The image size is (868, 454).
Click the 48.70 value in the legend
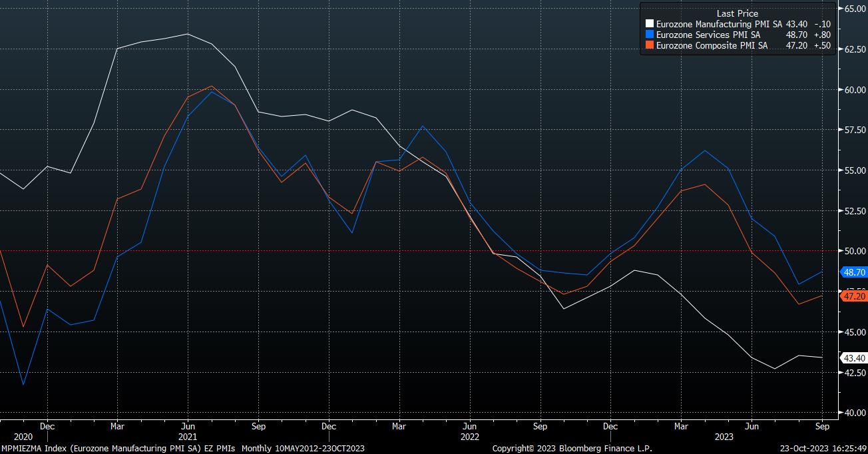point(797,35)
